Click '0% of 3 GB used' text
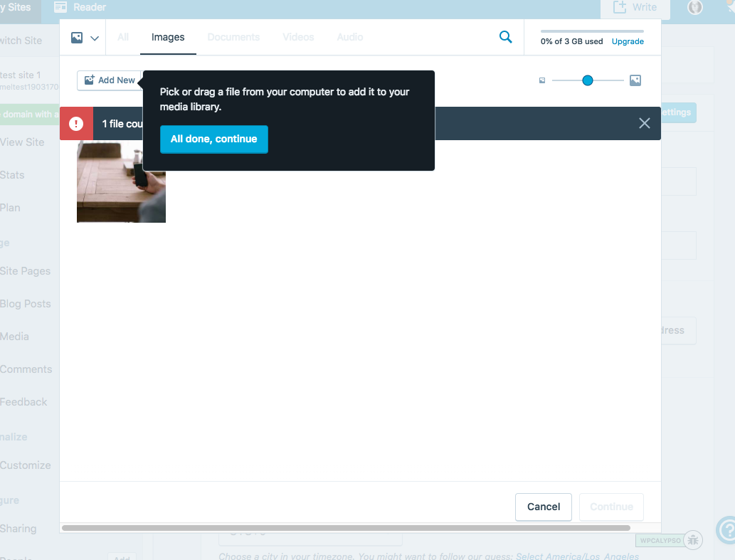 point(571,41)
